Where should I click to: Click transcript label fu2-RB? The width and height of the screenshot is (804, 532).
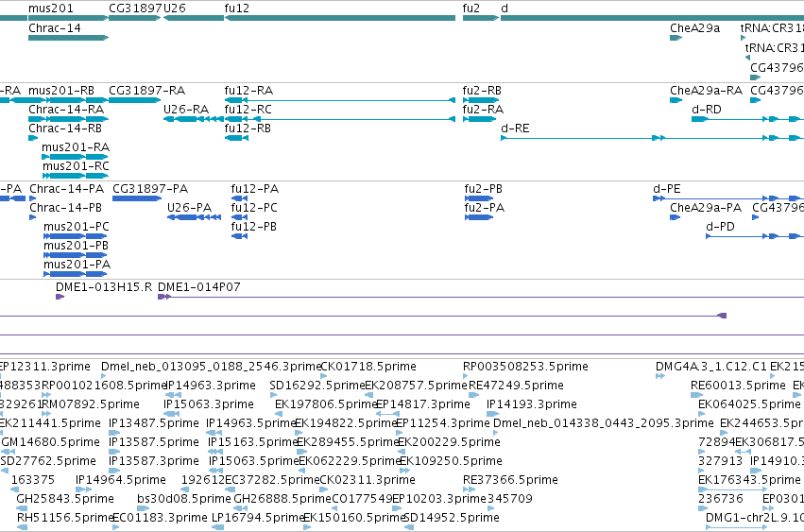click(482, 91)
